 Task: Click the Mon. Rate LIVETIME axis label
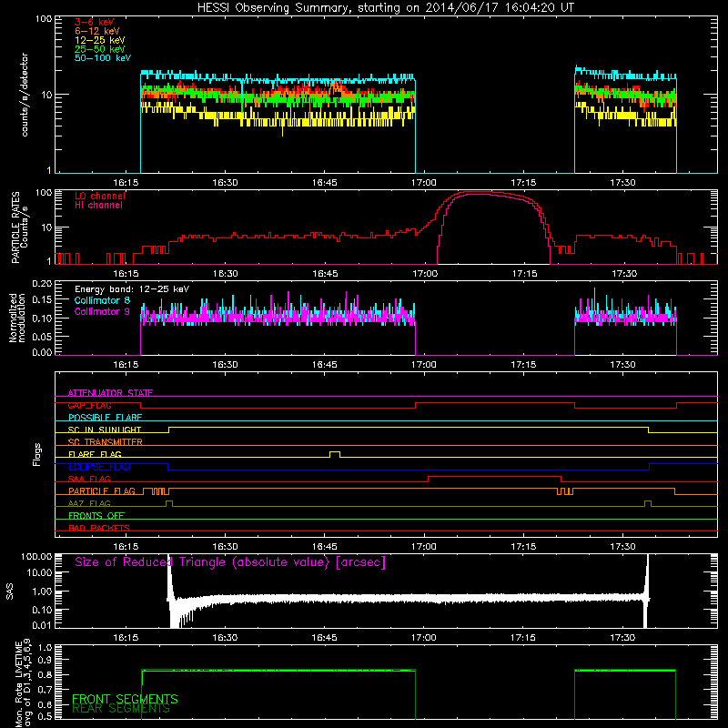pos(24,682)
